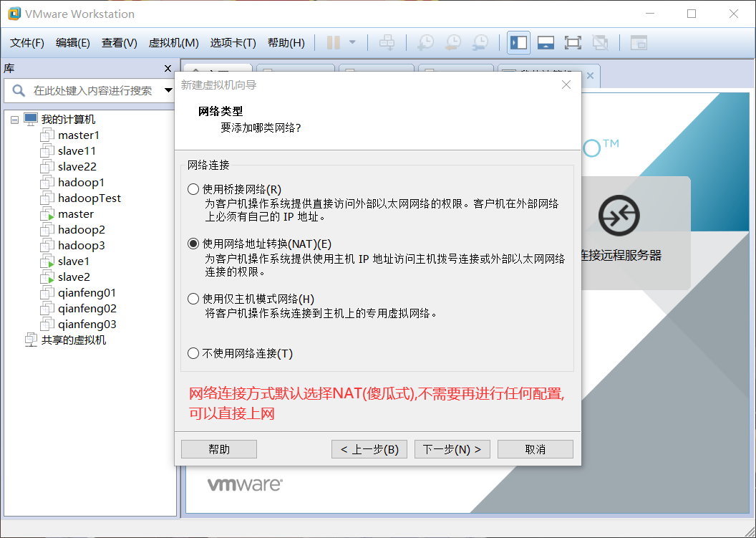Screen dimensions: 756x538
Task: Open the 选项卡(T) menu
Action: [233, 43]
